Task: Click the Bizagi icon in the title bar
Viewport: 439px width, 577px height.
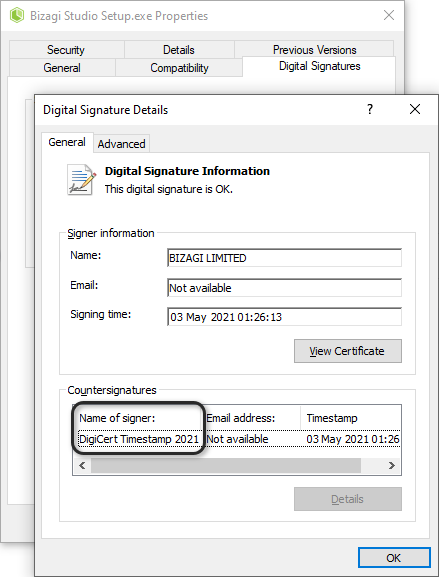Action: 17,15
